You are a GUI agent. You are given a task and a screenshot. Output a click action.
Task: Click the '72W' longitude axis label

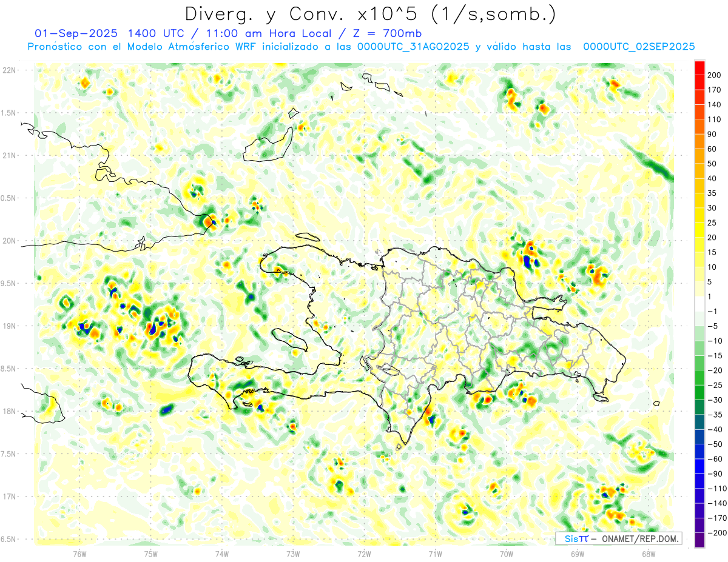[364, 554]
